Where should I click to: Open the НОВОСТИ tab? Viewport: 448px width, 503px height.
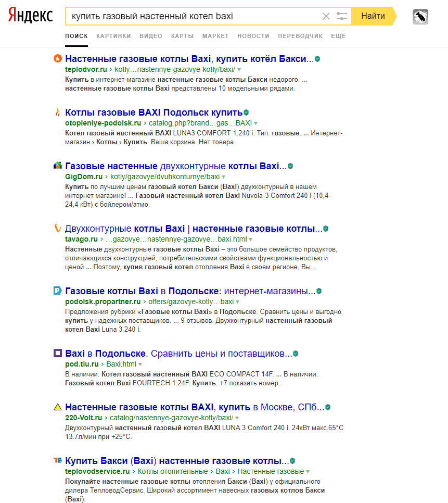click(x=253, y=36)
